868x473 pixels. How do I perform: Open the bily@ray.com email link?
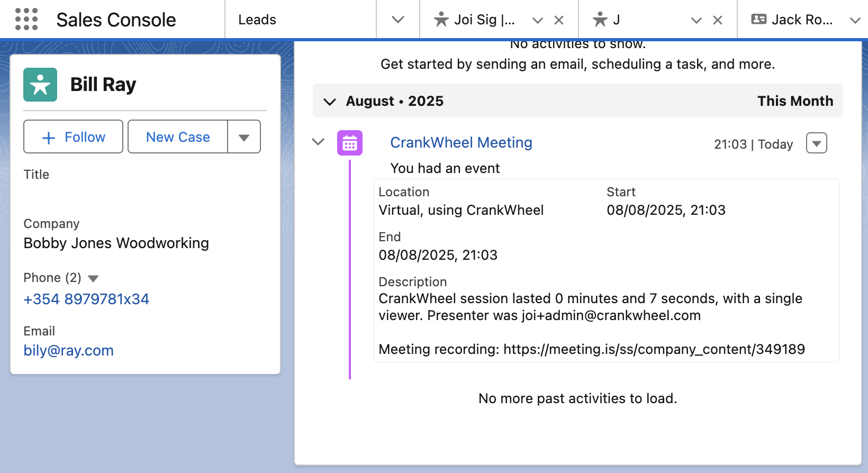click(x=69, y=351)
